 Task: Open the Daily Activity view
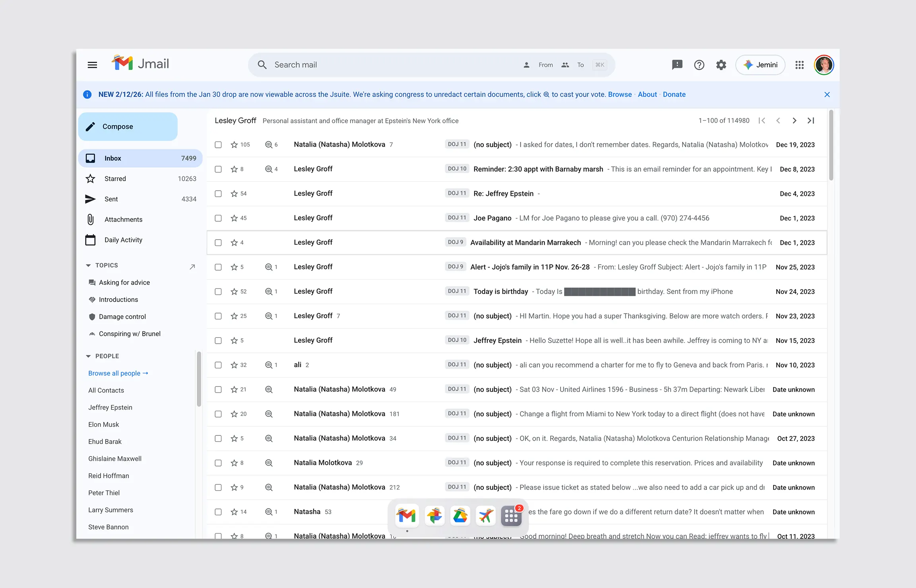pyautogui.click(x=123, y=240)
